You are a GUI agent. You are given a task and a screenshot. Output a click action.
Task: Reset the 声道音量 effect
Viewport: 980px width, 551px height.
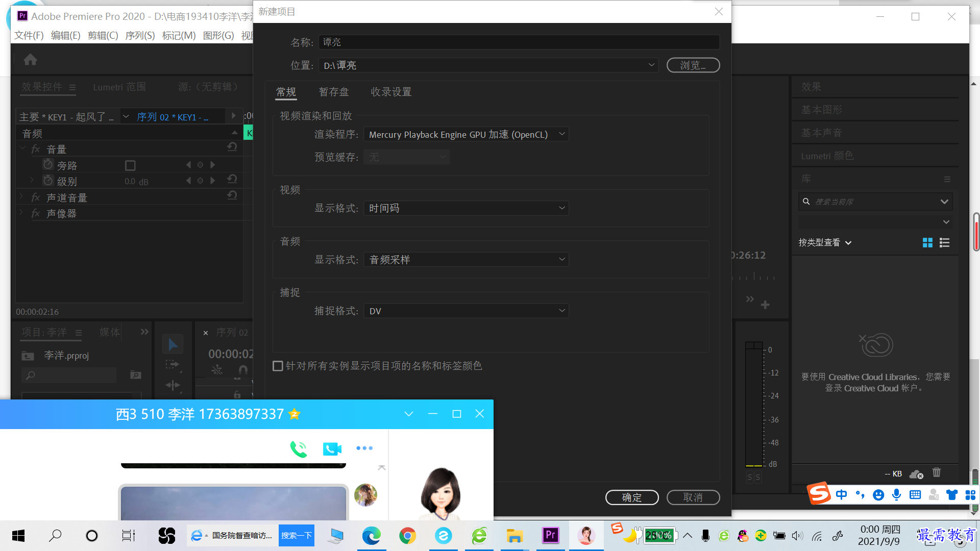pyautogui.click(x=232, y=195)
